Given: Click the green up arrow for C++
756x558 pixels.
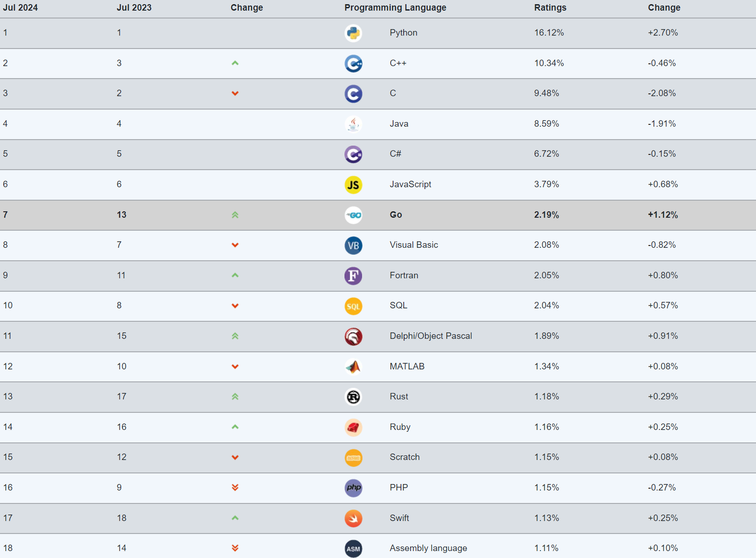Looking at the screenshot, I should (235, 63).
